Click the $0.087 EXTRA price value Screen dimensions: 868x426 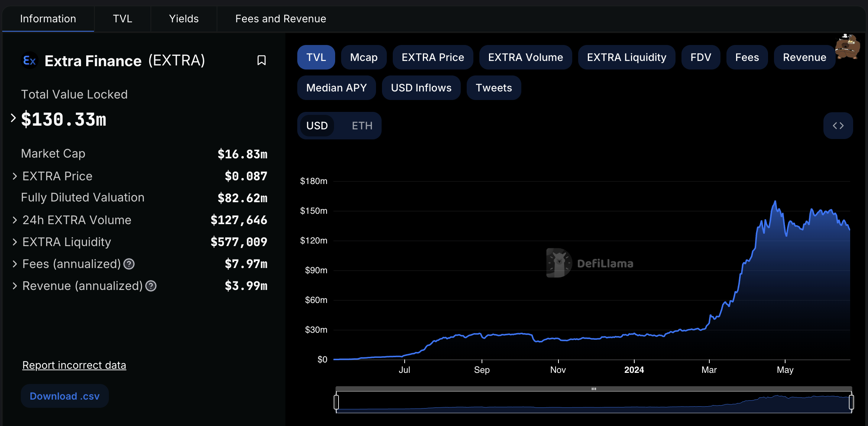click(246, 176)
